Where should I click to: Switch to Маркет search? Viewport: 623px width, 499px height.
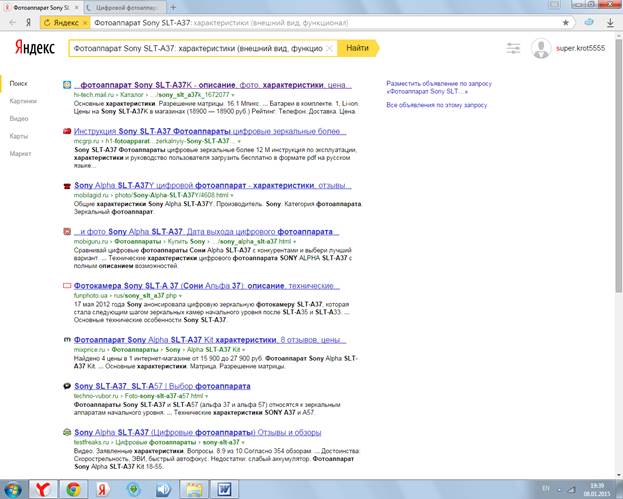tap(20, 153)
